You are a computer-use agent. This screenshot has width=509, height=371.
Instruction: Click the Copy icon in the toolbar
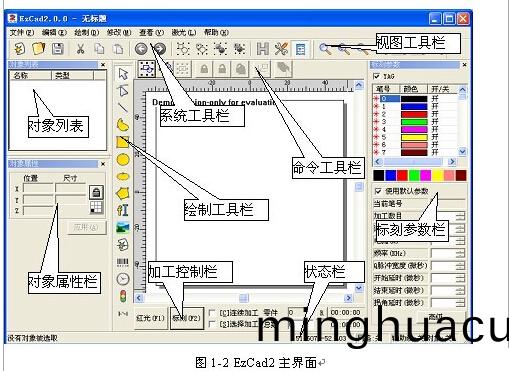pos(99,49)
